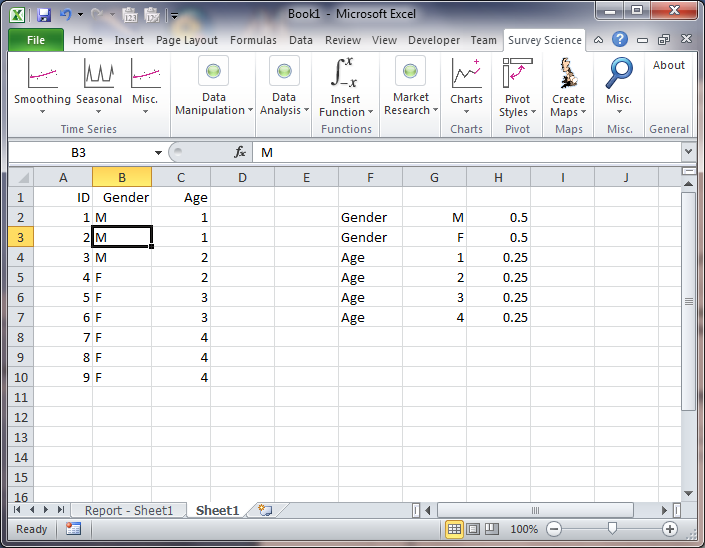Open the Data Analysis menu icon

(284, 71)
